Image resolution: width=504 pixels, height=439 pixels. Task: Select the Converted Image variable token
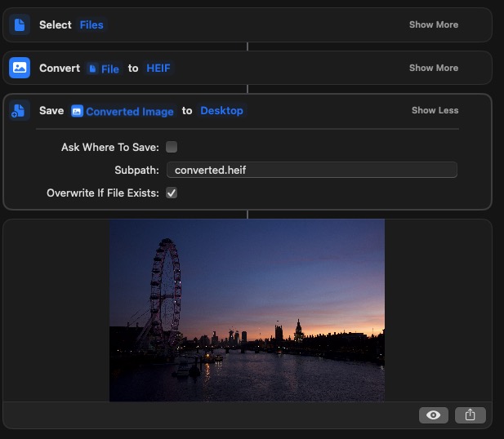pos(123,111)
